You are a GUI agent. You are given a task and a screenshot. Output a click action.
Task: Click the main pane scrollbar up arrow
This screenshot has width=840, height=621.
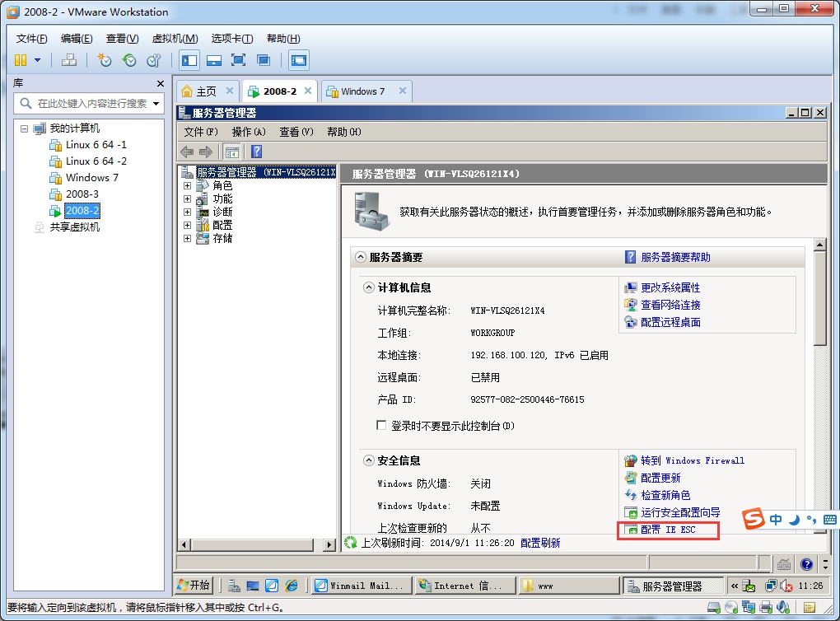point(819,245)
